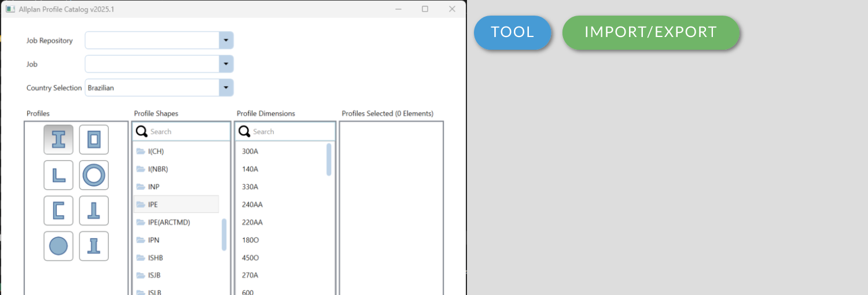The height and width of the screenshot is (295, 868).
Task: Select the 240AA profile dimension
Action: (252, 204)
